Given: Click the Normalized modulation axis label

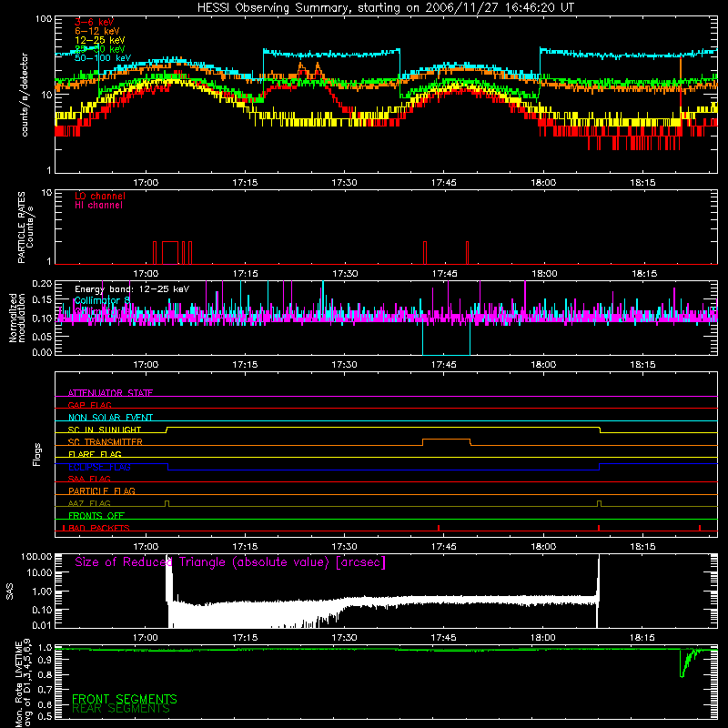Looking at the screenshot, I should tap(16, 318).
